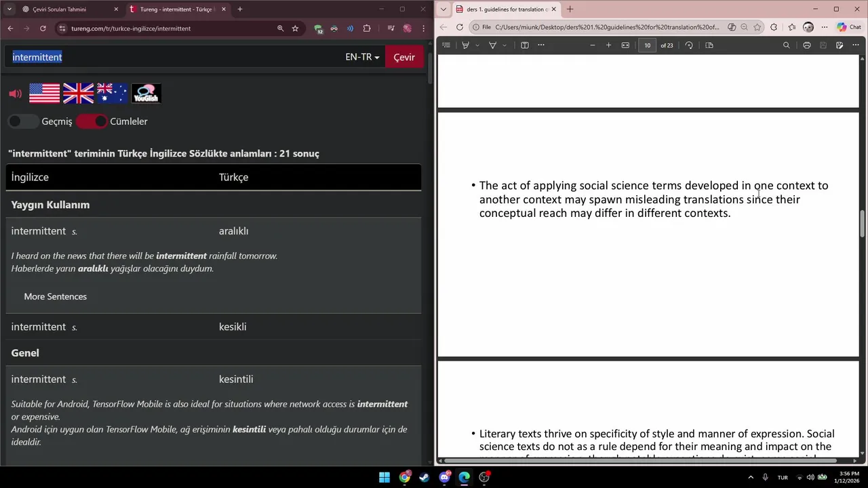Open the Chrome tab search dropdown
Image resolution: width=868 pixels, height=488 pixels.
point(10,9)
